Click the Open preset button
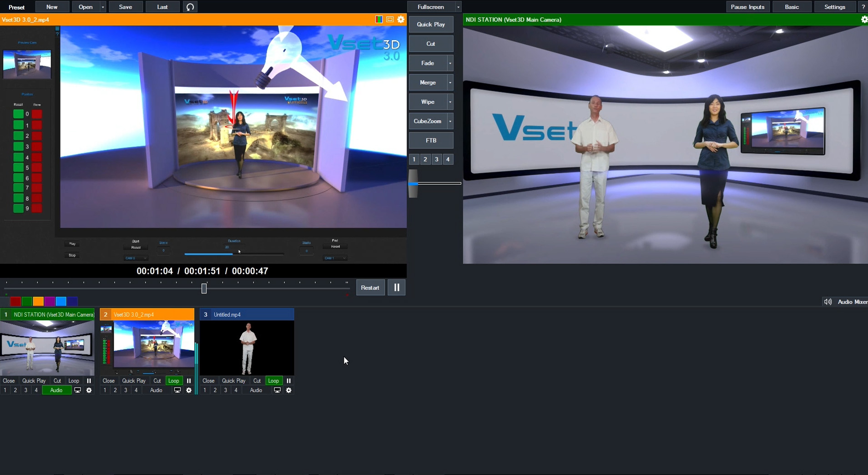 (x=86, y=7)
